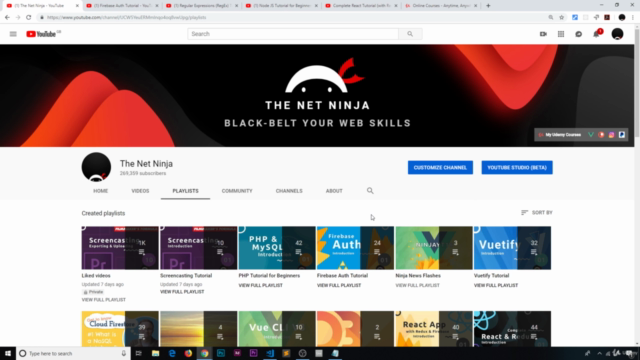Switch to the Node JS Tutorial browser tab
Viewport: 640px width, 360px height.
[x=281, y=6]
